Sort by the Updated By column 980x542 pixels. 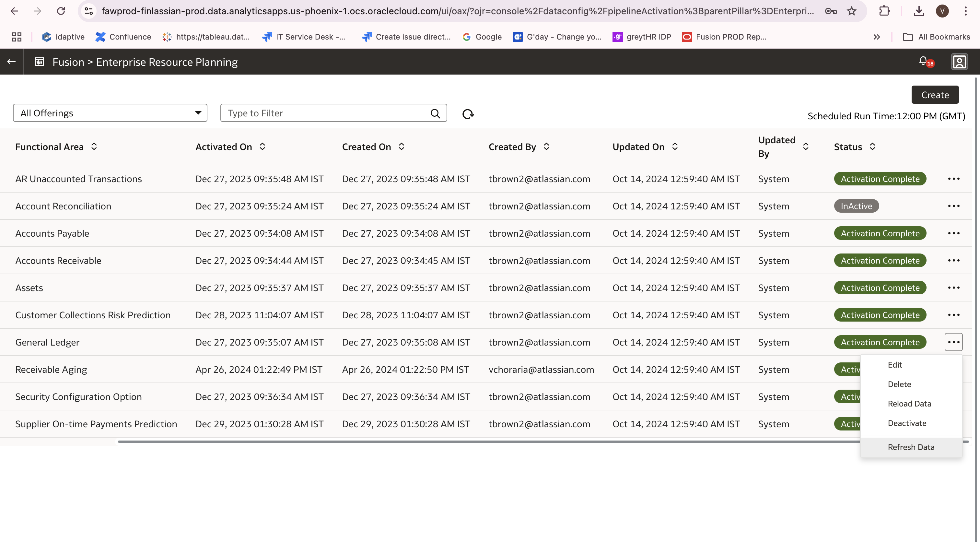[805, 147]
